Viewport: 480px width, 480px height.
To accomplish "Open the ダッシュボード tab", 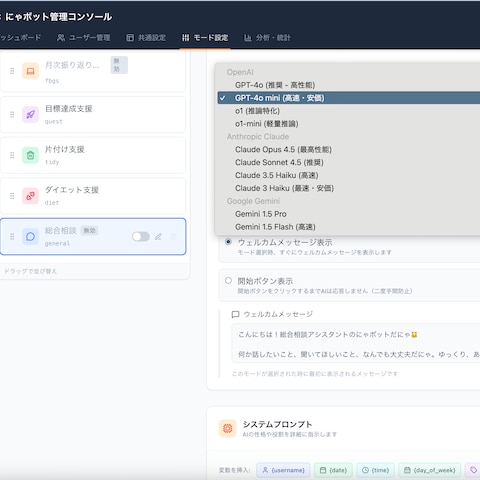I will pyautogui.click(x=20, y=37).
